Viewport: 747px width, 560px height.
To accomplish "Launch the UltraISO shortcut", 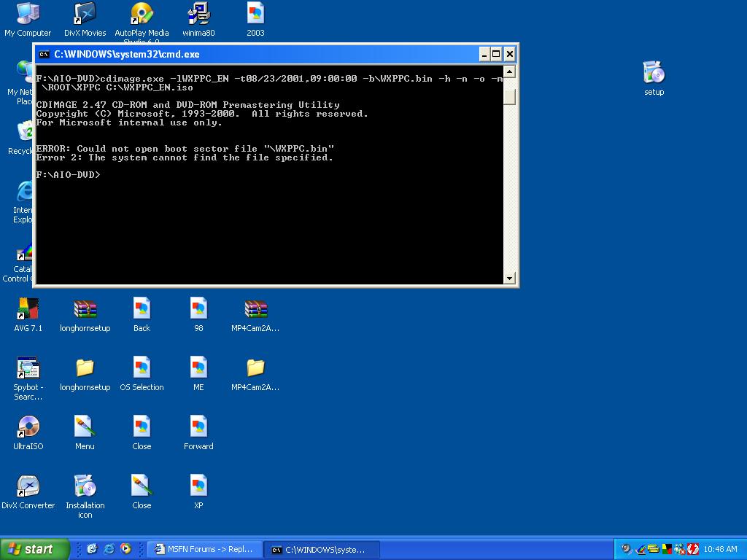I will [28, 433].
